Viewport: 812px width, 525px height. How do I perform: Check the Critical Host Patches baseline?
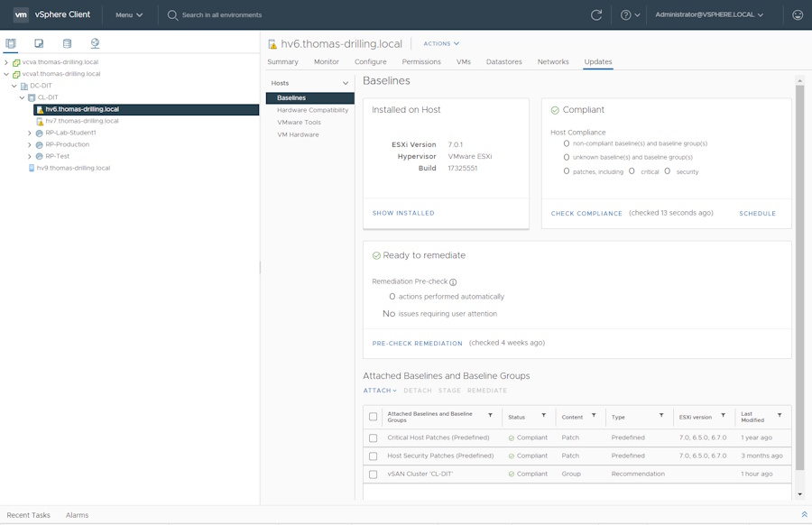373,438
